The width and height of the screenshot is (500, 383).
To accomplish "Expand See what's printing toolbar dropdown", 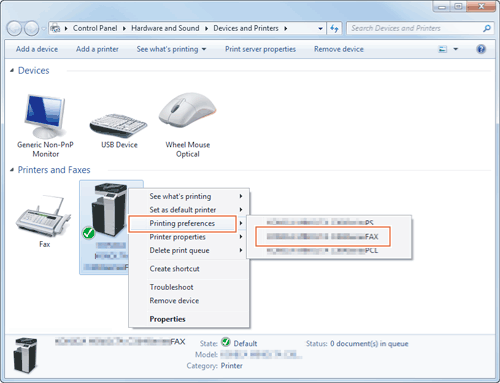I will click(x=204, y=49).
